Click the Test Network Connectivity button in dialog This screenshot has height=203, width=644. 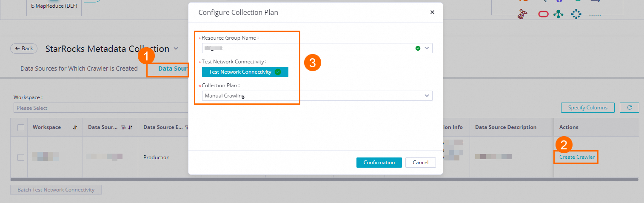pos(245,72)
